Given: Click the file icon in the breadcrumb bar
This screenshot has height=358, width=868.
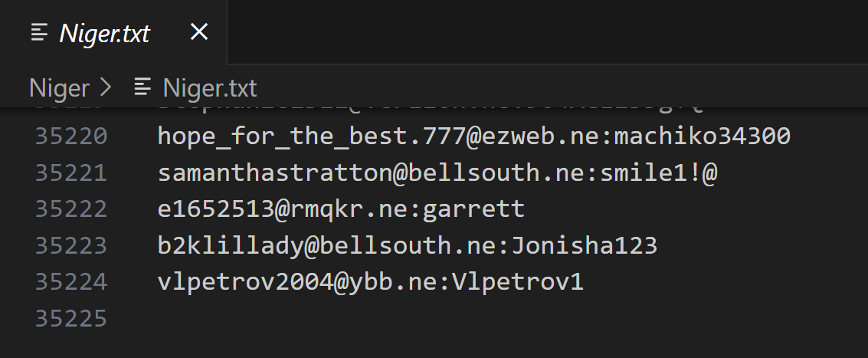Looking at the screenshot, I should point(142,88).
